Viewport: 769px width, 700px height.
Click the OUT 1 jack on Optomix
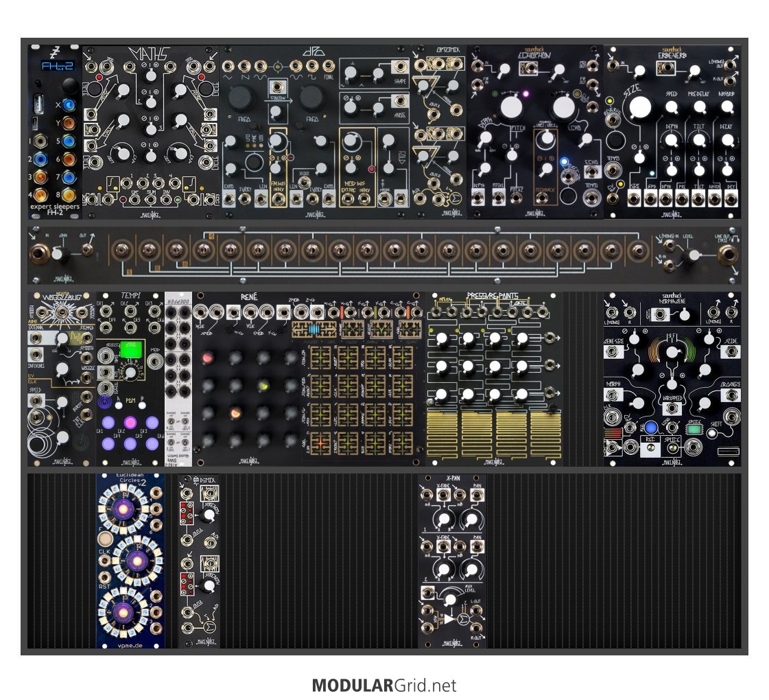pos(434,115)
